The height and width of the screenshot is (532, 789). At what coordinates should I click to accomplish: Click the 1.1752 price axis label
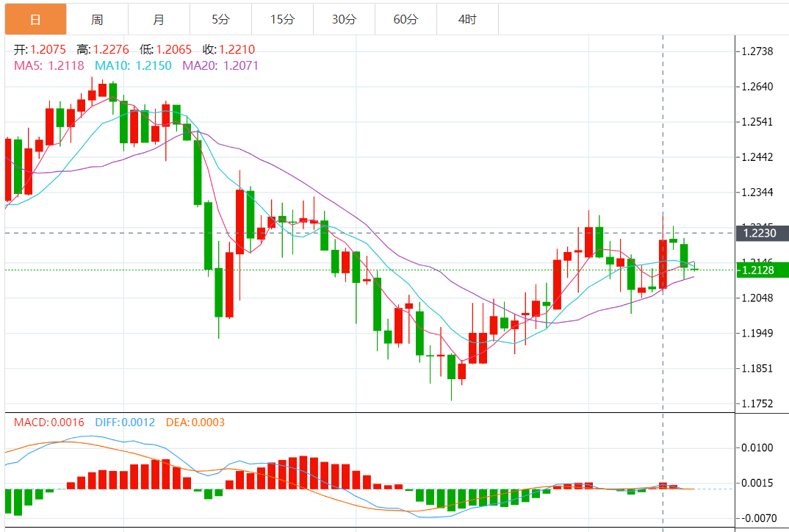pyautogui.click(x=757, y=403)
